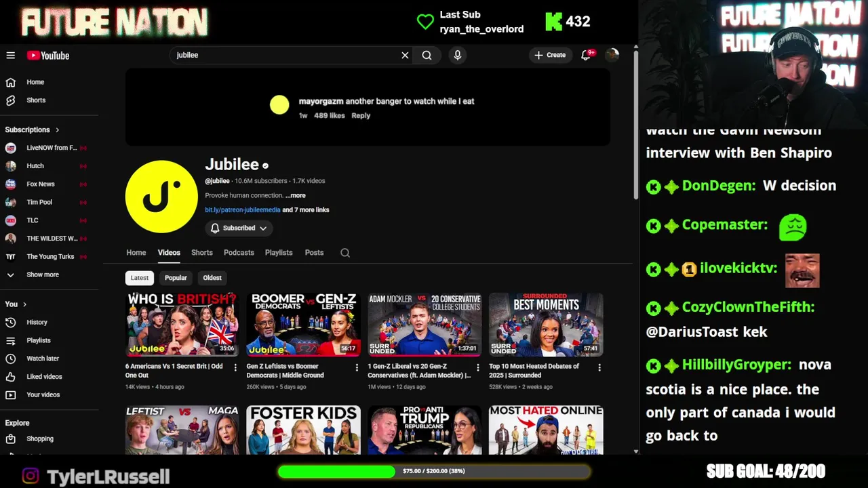Open the YouTube hamburger guide menu
The image size is (868, 488).
pyautogui.click(x=11, y=56)
